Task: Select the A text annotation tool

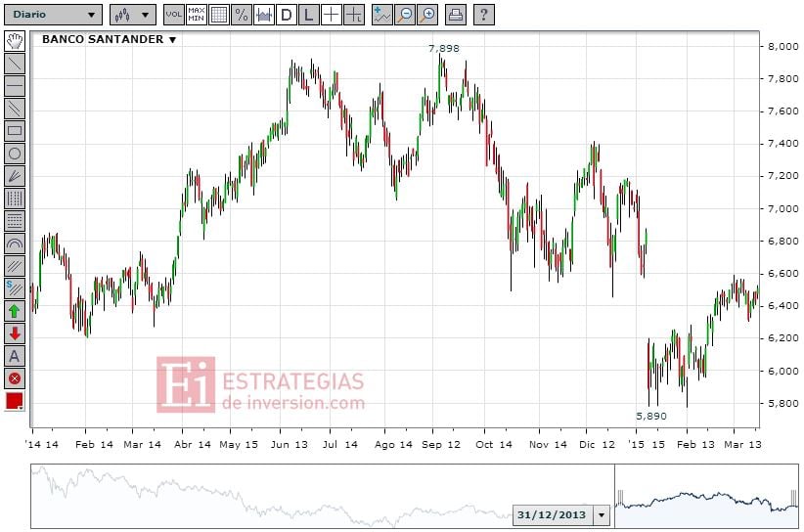Action: click(15, 356)
